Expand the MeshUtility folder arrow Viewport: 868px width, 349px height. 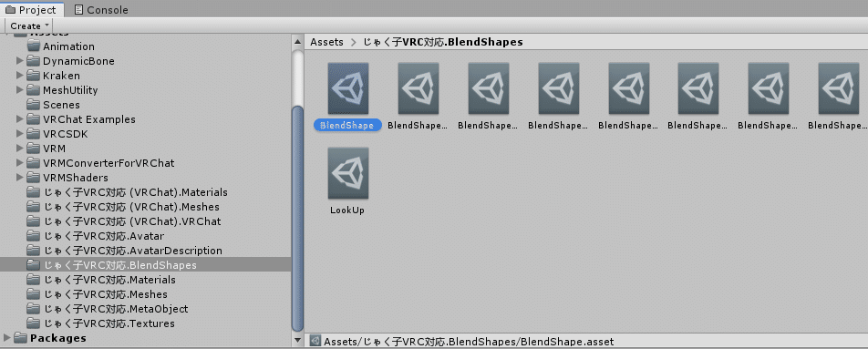click(20, 89)
